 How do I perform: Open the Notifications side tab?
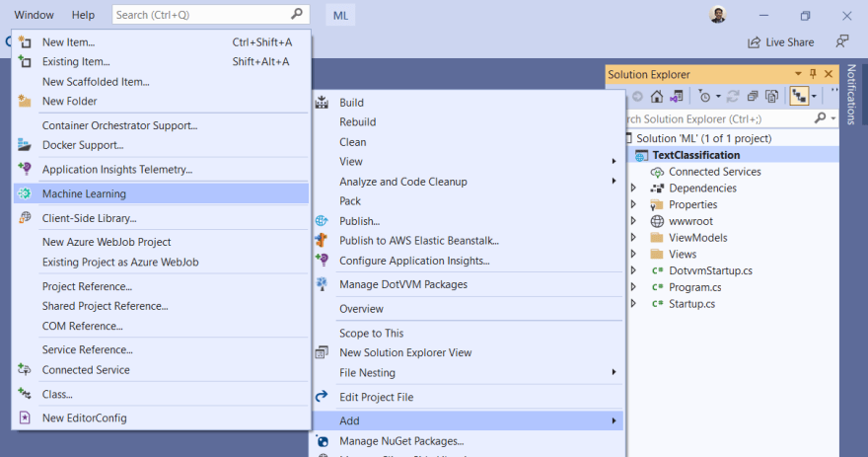pyautogui.click(x=851, y=95)
